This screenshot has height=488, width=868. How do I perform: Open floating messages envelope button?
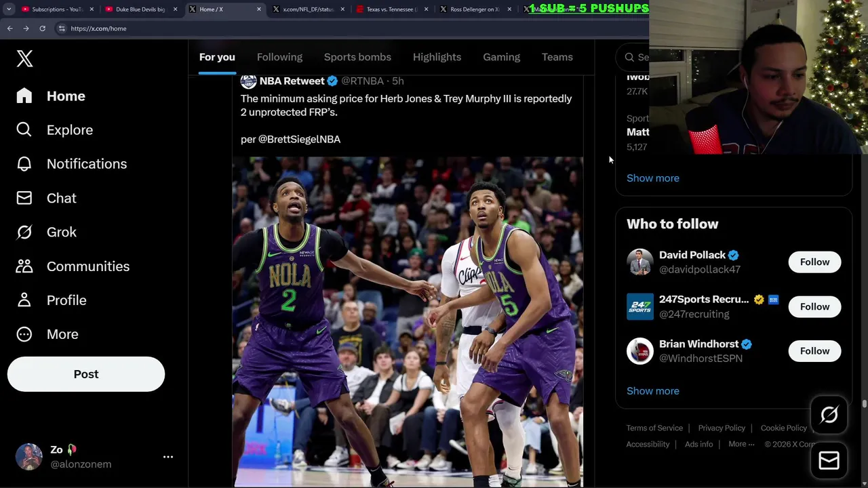(829, 461)
